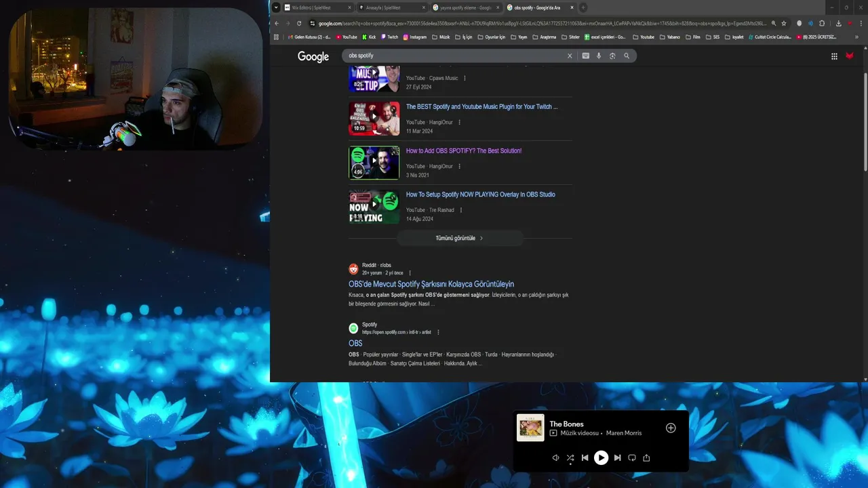Open options for Tre Rashad video result

click(461, 210)
